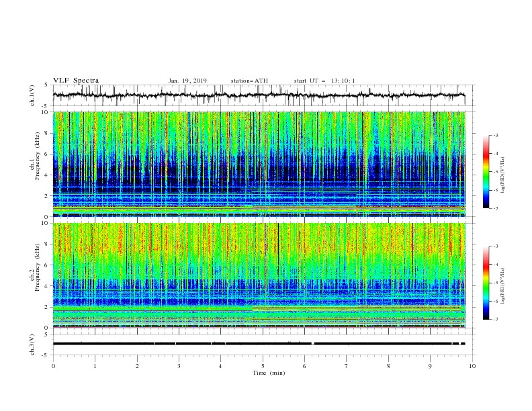532x411 pixels.
Task: Click the ch.3 black signal bar
Action: click(x=259, y=344)
